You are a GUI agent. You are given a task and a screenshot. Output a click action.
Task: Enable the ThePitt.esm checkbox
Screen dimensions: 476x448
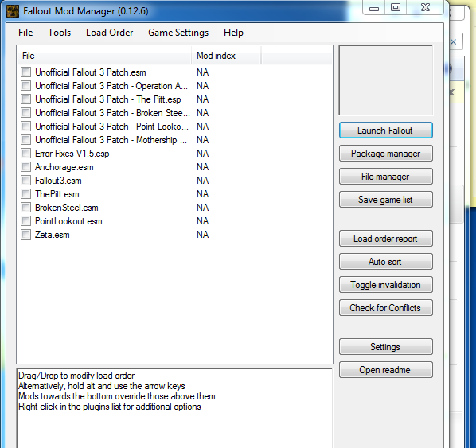click(25, 193)
